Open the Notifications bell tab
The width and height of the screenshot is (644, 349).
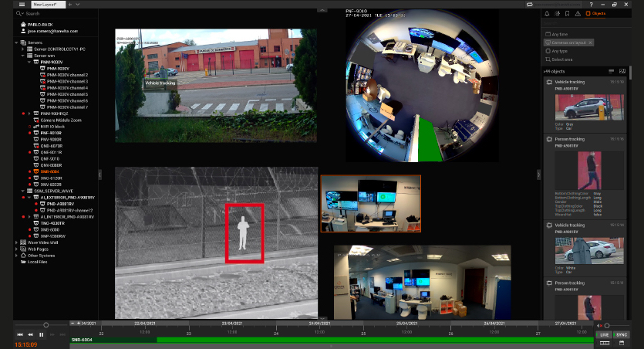[x=548, y=13]
